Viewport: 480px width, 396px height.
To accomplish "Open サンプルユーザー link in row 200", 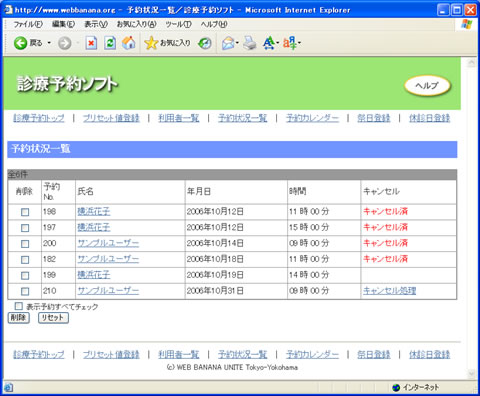I will tap(108, 243).
